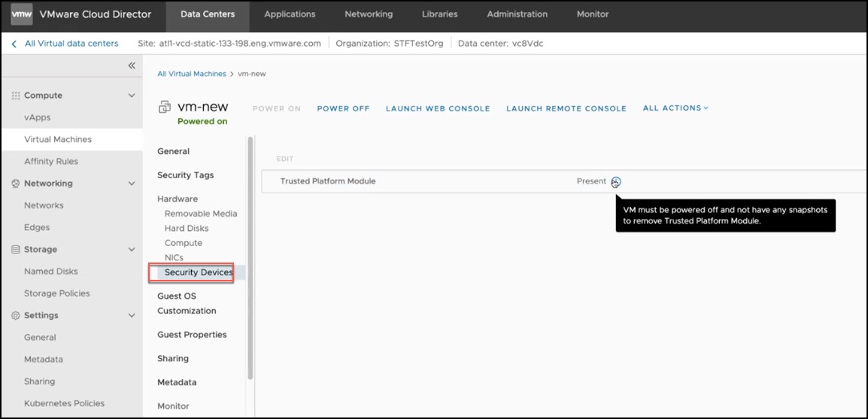The image size is (868, 419).
Task: Click the back arrow before All Virtual data centers
Action: (14, 44)
